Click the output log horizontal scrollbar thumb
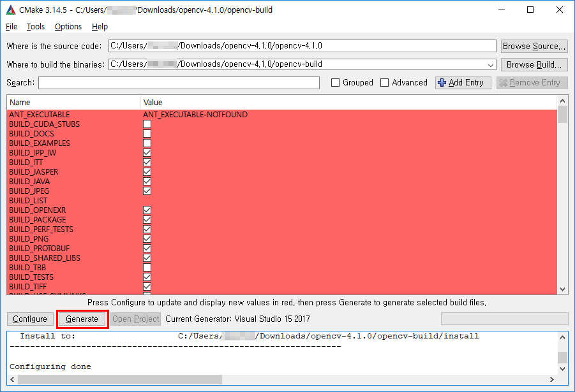The image size is (575, 392). click(120, 379)
